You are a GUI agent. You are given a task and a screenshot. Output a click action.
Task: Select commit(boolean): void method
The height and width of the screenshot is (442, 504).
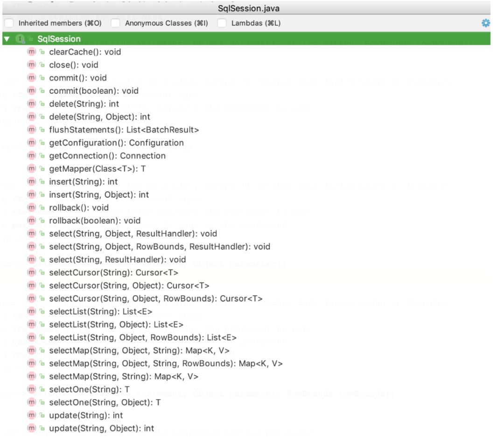(94, 90)
